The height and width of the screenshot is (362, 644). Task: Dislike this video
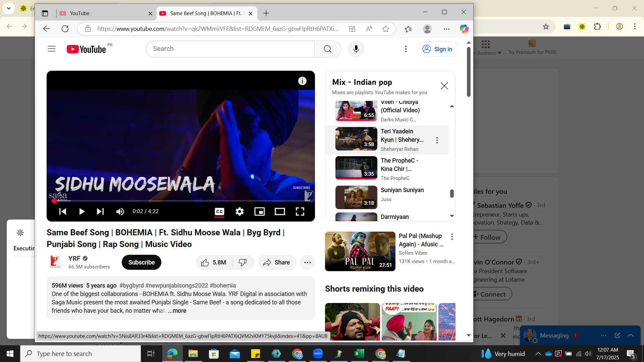[x=243, y=262]
